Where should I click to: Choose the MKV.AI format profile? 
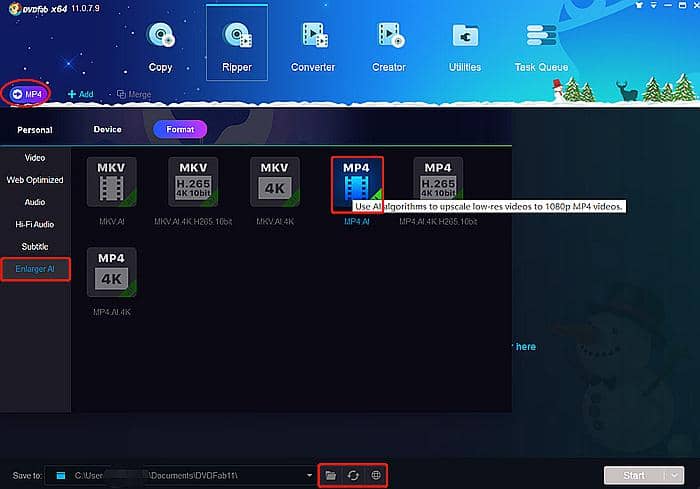pos(112,182)
